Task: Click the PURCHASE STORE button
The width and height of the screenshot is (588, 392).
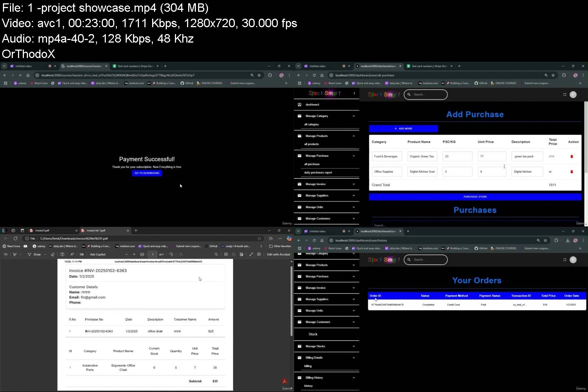Action: pos(475,197)
